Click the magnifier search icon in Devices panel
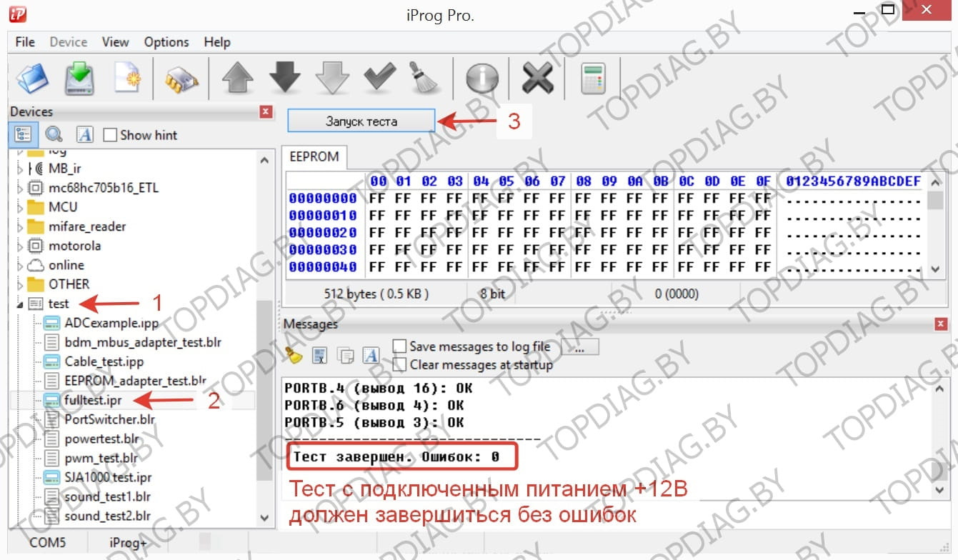Viewport: 958px width, 560px height. [54, 134]
